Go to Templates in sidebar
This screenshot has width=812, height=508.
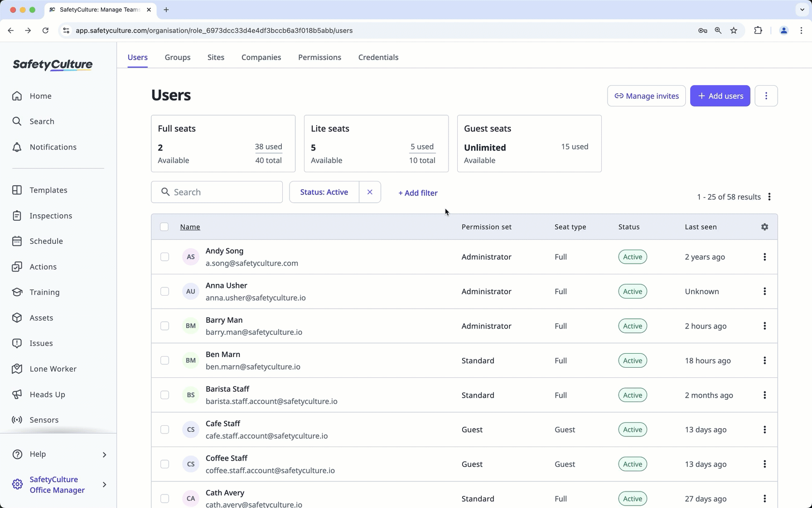(40, 190)
